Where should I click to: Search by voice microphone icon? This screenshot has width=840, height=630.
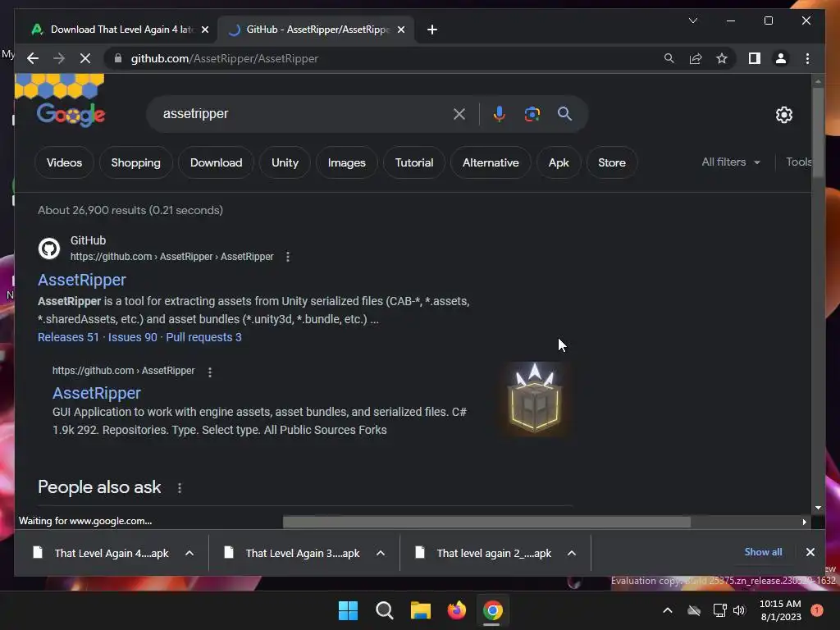click(x=499, y=113)
